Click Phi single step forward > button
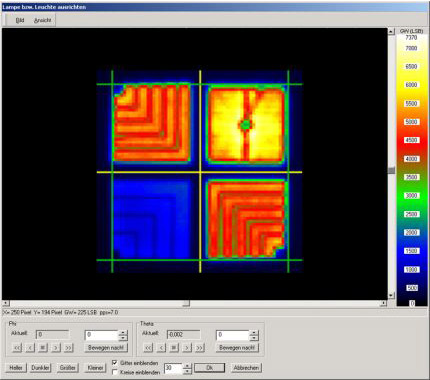This screenshot has width=430, height=380. (x=56, y=348)
